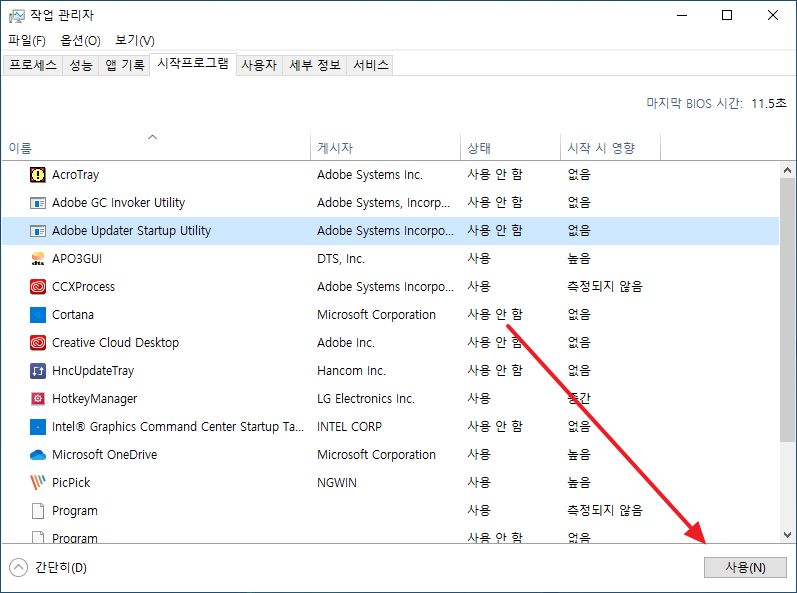Select the HncUpdateTray entry name

pos(93,371)
